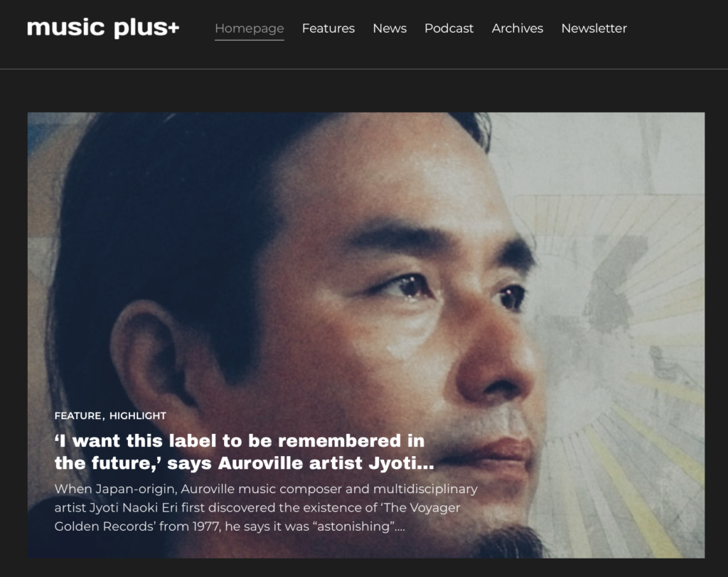728x577 pixels.
Task: Click the FEATURE category tag
Action: (77, 415)
